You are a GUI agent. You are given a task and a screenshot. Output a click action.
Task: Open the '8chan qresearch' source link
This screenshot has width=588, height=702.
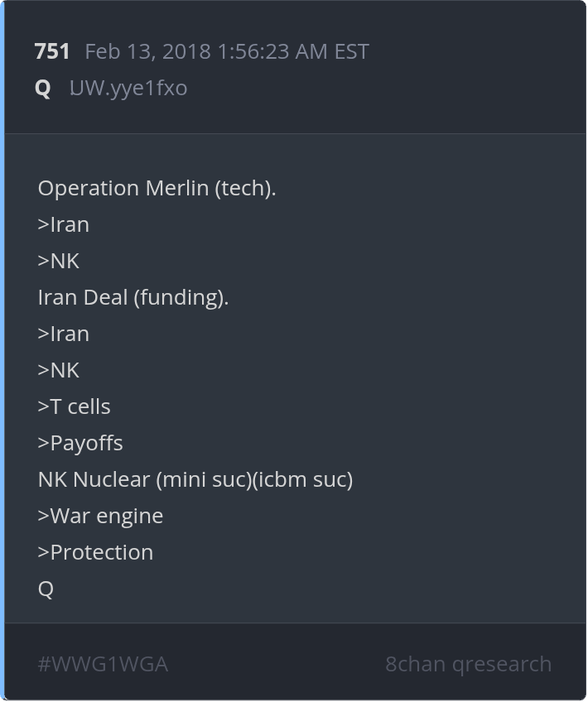pyautogui.click(x=468, y=664)
